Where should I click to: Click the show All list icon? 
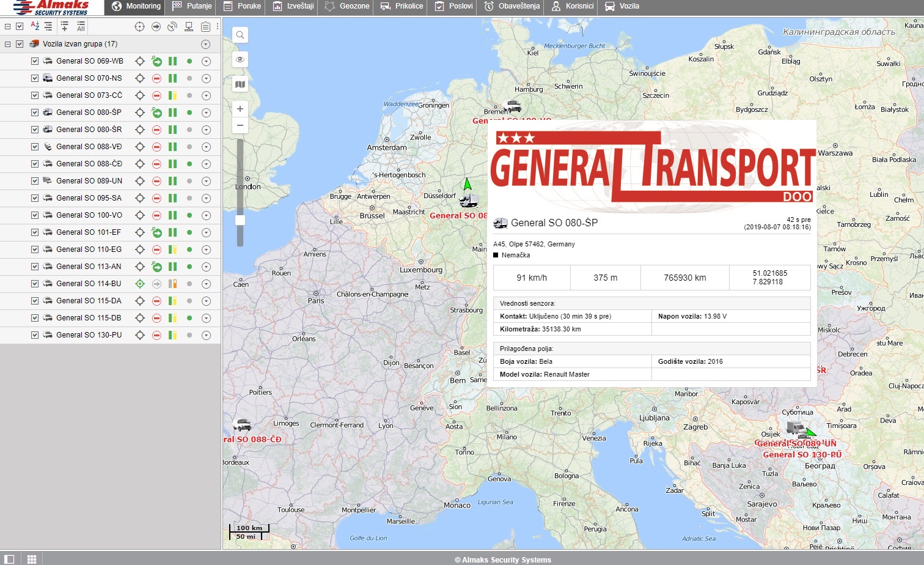click(x=81, y=26)
